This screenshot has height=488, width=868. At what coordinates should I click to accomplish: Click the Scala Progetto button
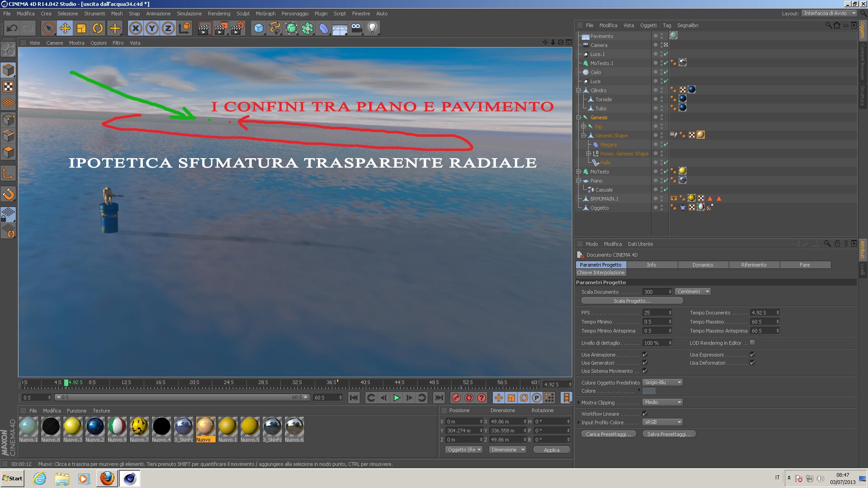[x=632, y=301]
